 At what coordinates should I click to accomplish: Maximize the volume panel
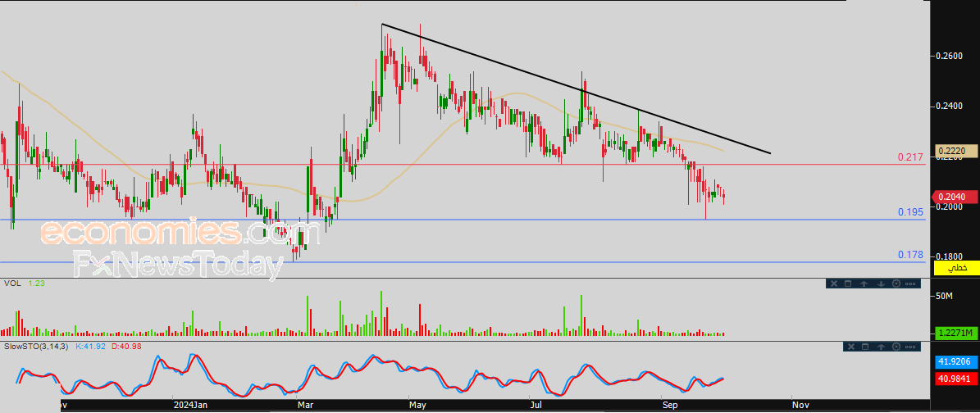850,284
